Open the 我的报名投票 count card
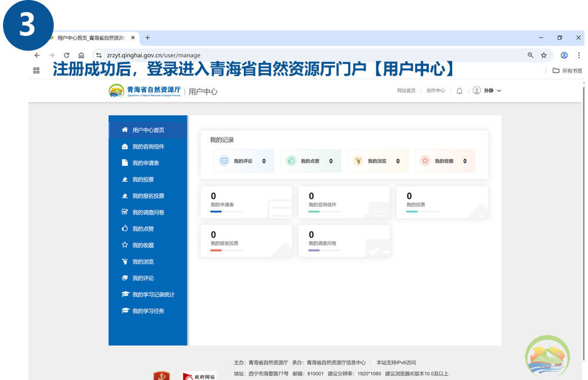This screenshot has width=588, height=380. pyautogui.click(x=246, y=241)
